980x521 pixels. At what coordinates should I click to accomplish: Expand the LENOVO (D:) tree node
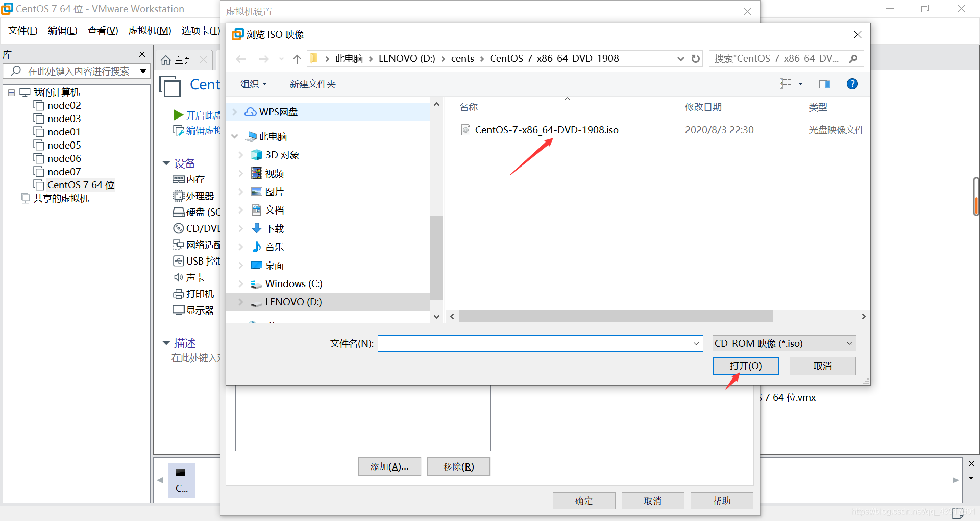241,302
